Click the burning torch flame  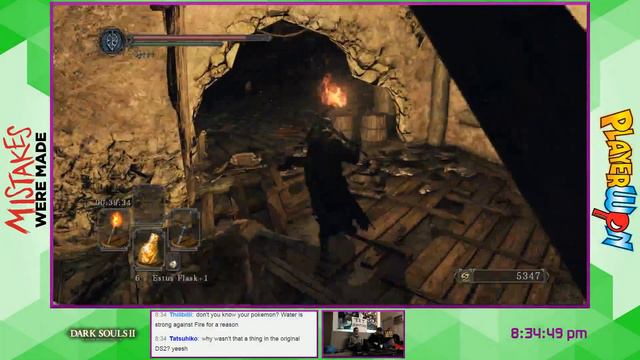[x=333, y=91]
